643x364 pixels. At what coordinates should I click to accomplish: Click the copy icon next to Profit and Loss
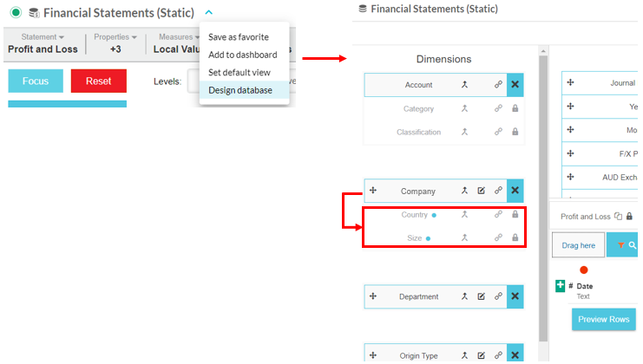coord(618,217)
